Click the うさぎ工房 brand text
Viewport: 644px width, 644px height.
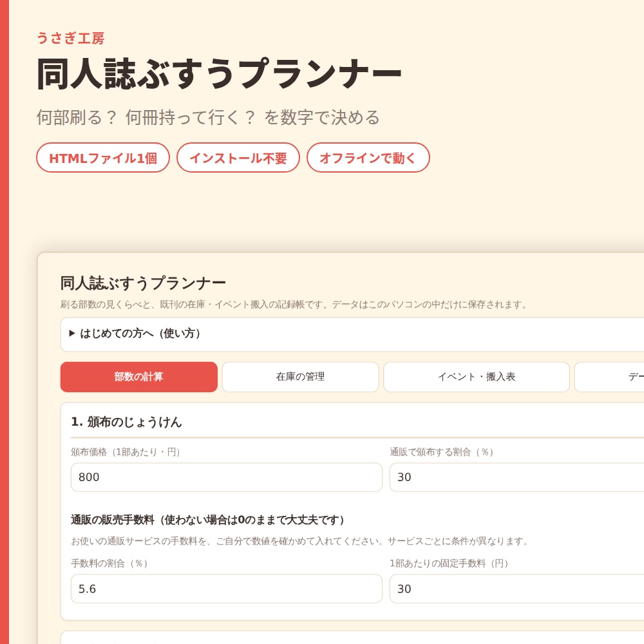71,38
